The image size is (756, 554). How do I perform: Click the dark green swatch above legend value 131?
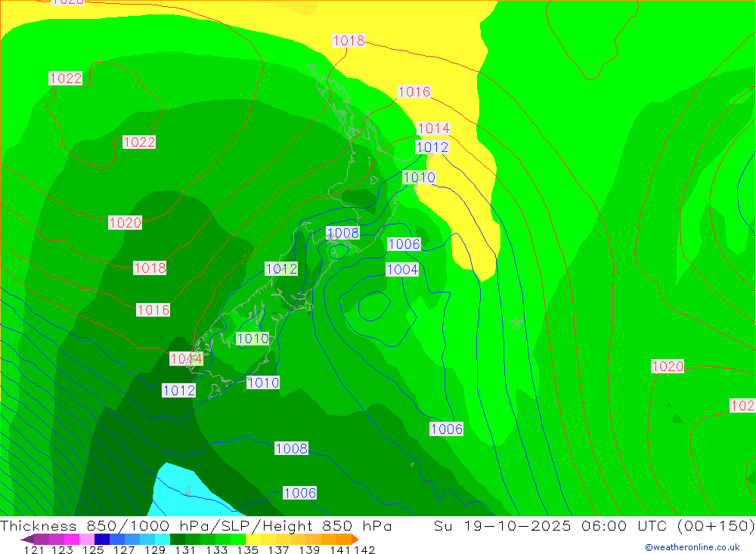[x=178, y=539]
